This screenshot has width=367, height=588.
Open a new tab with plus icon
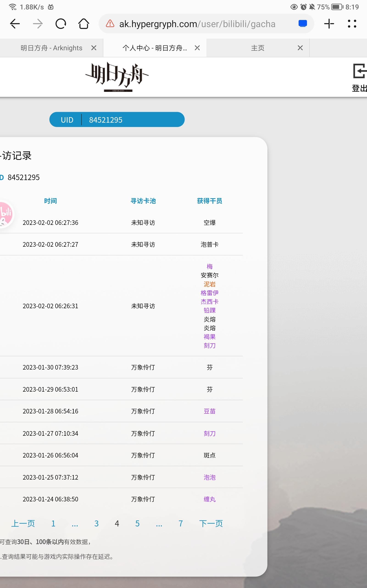[x=329, y=24]
